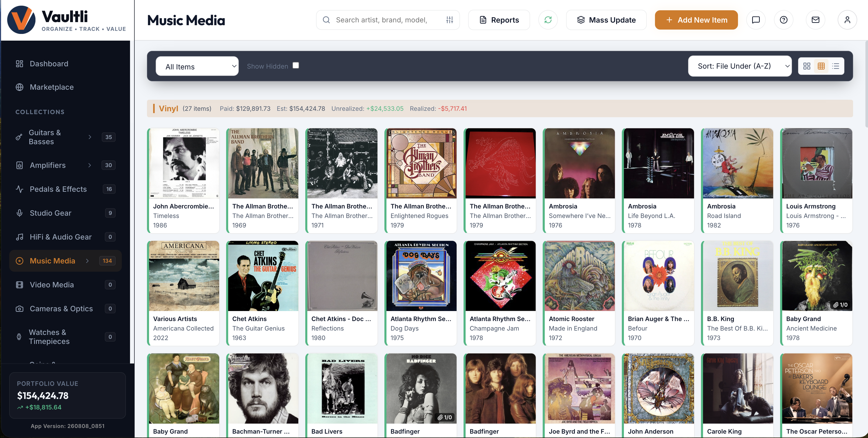Click the Realized -$5,717.41 value

(x=452, y=108)
